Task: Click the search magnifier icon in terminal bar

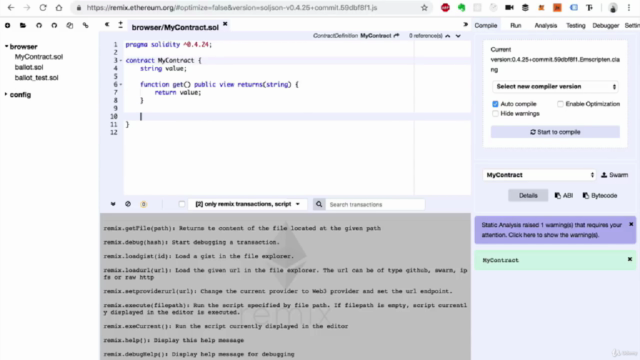Action: click(x=319, y=204)
